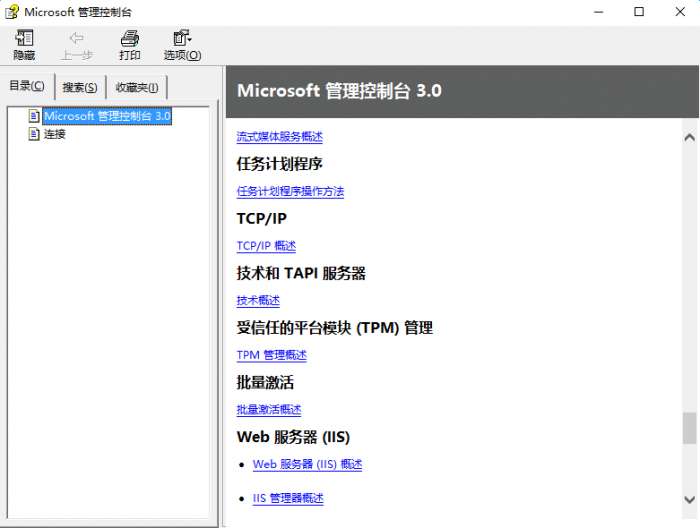Switch to the 收藏夹 (Favorites) tab
Viewport: 700px width, 528px height.
137,87
